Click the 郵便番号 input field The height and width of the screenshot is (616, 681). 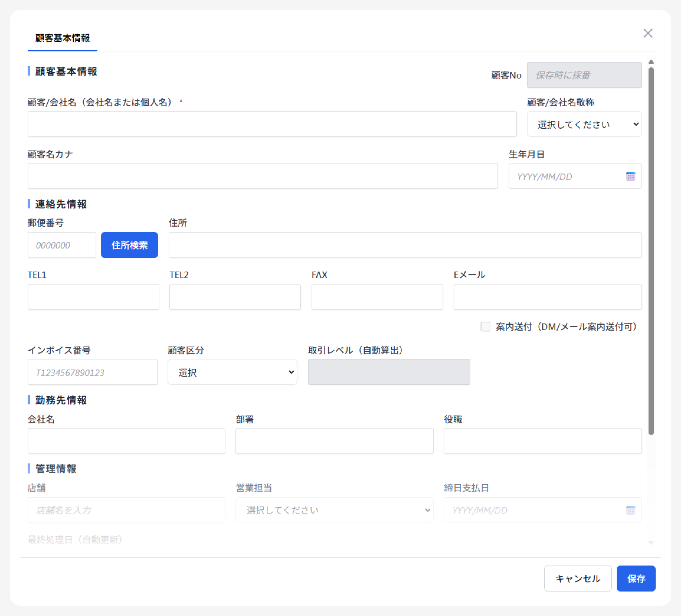tap(62, 245)
